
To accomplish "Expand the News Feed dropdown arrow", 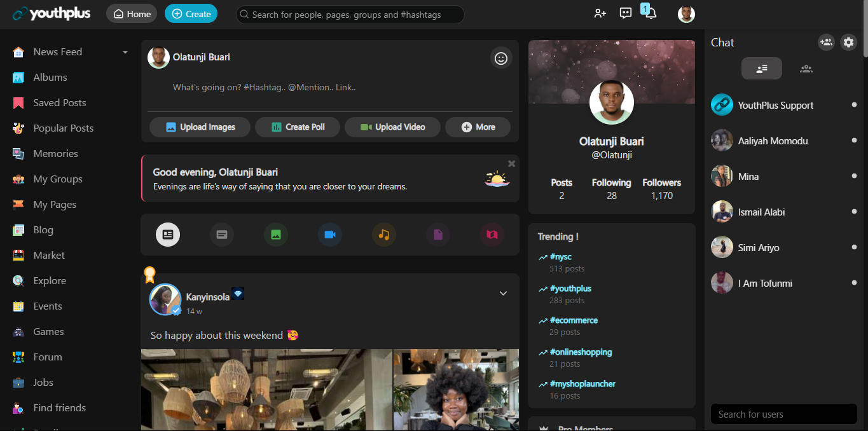I will pos(125,52).
